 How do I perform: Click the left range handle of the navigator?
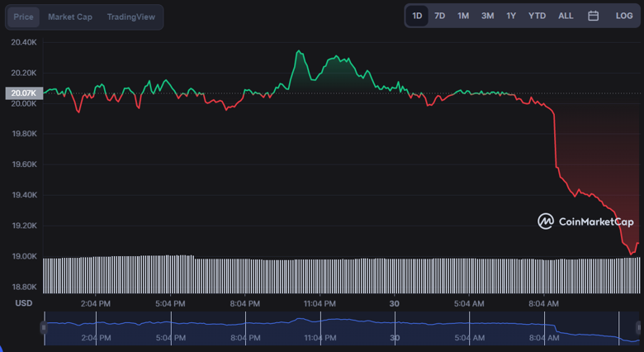(x=44, y=328)
